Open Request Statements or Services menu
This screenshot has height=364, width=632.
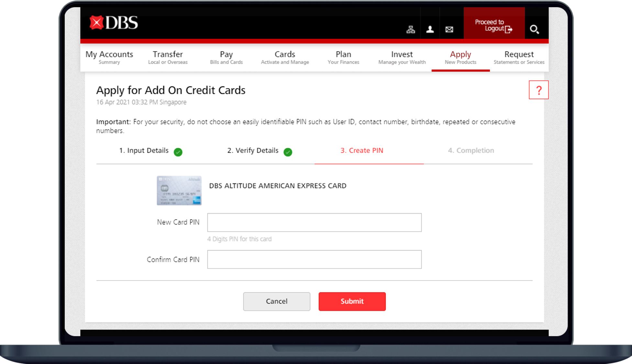[x=519, y=57]
